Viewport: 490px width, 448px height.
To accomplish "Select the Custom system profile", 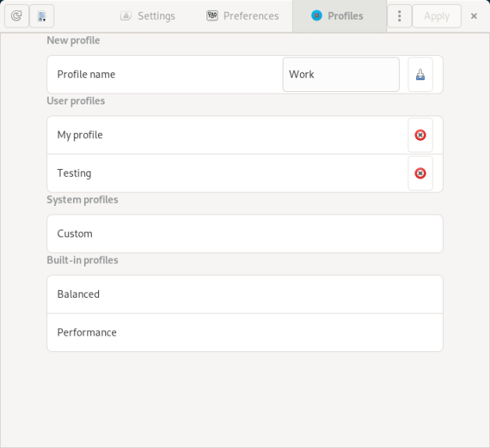I will point(244,233).
